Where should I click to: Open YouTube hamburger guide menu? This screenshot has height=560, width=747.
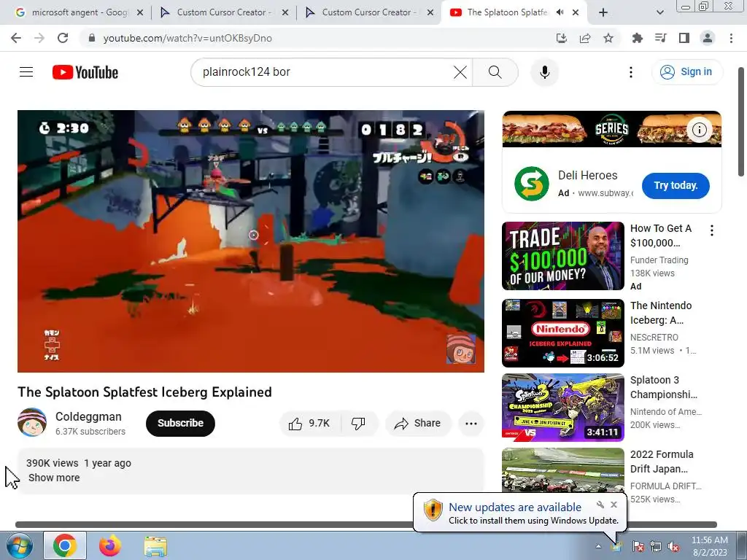click(x=26, y=72)
